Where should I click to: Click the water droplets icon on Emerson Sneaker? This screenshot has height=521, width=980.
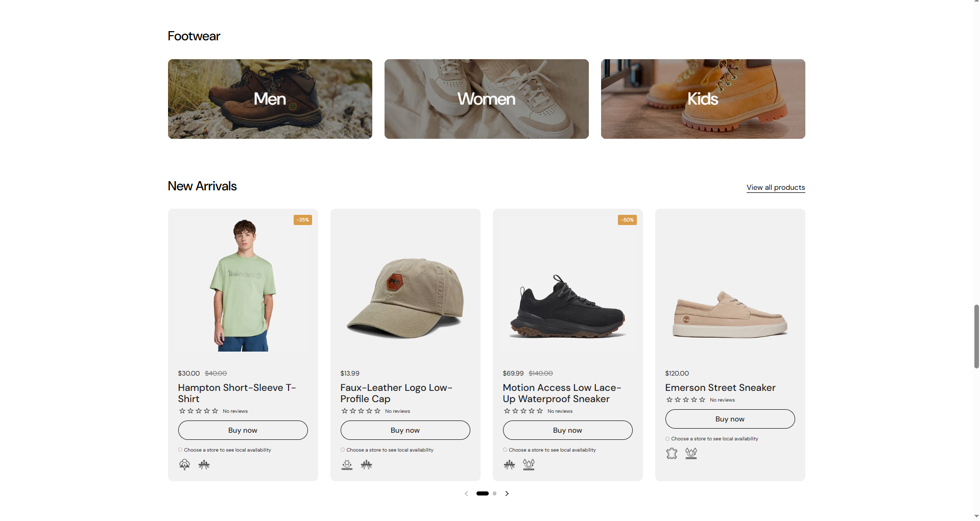(691, 453)
